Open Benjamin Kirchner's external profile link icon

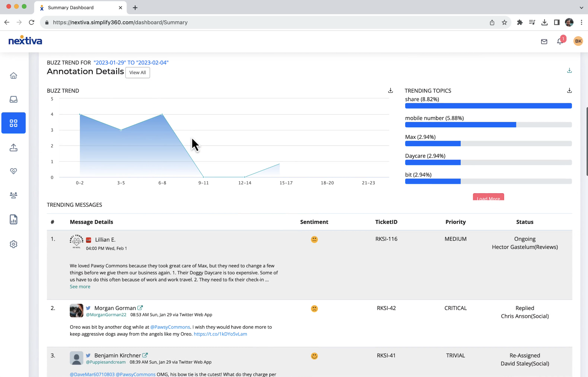[145, 355]
